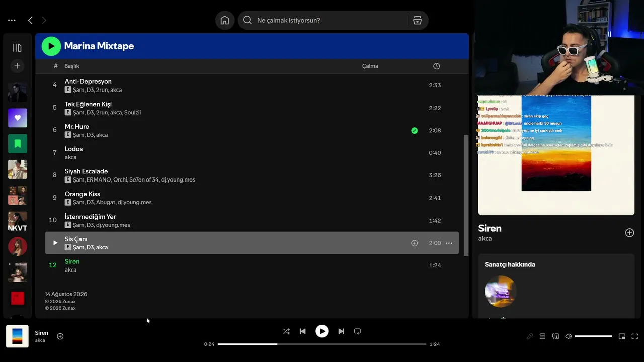Viewport: 644px width, 362px height.
Task: Toggle the saved checkmark on Mr. Hure
Action: (414, 130)
